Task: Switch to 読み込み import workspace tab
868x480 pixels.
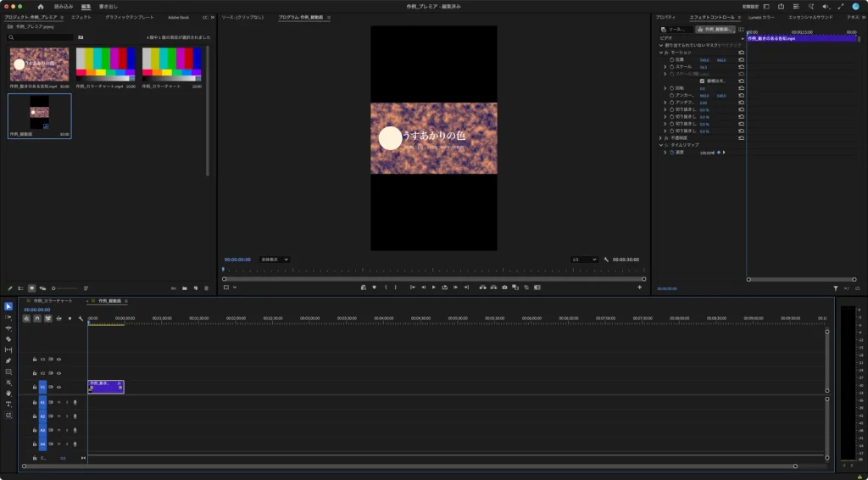Action: coord(64,7)
